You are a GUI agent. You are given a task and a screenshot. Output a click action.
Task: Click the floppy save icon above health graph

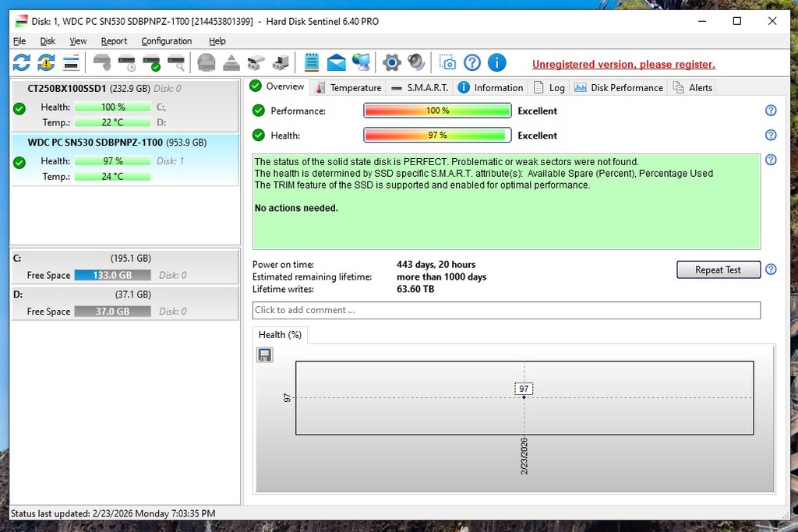[265, 354]
